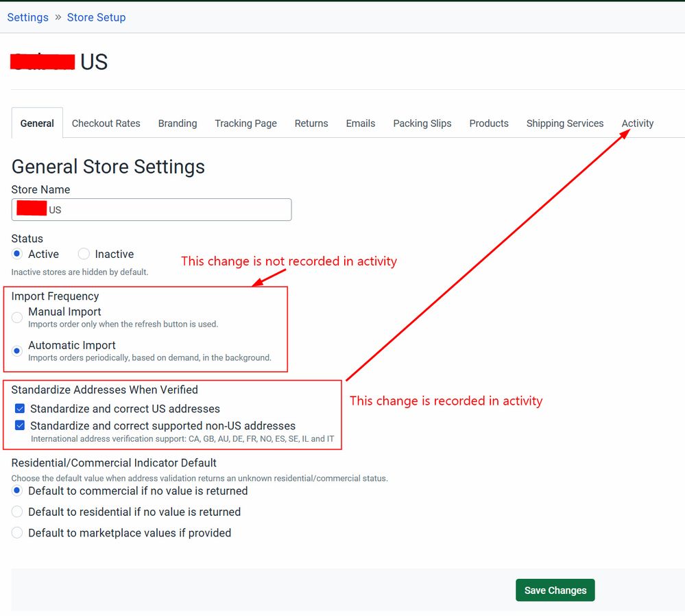Select Automatic Import radio option

tap(17, 351)
